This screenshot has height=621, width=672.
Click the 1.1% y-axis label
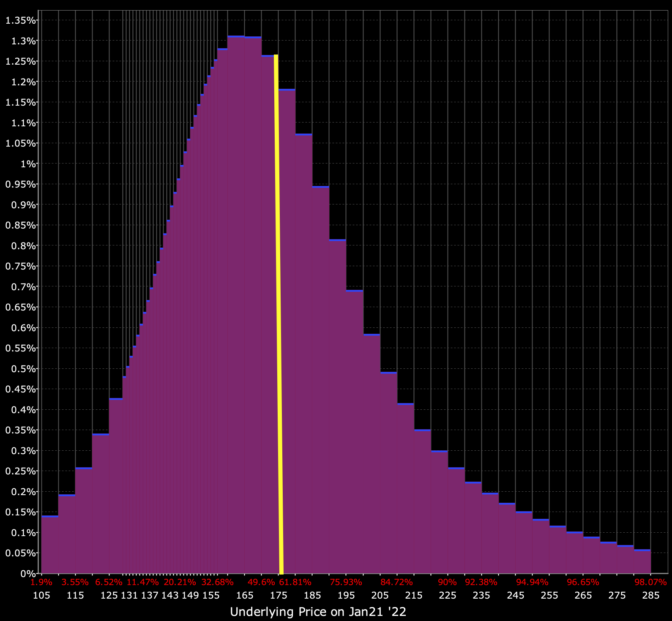click(x=23, y=123)
